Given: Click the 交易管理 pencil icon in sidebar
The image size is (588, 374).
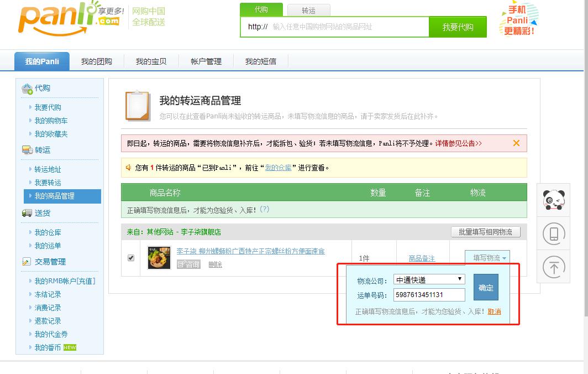Looking at the screenshot, I should point(27,262).
